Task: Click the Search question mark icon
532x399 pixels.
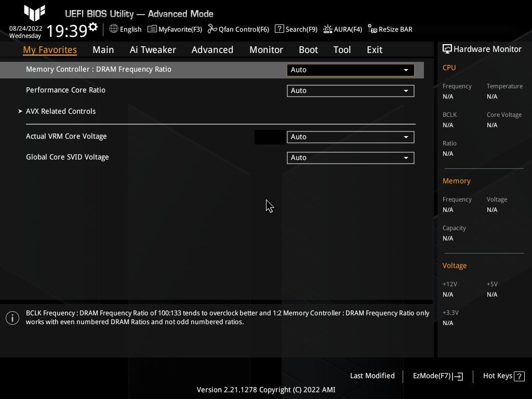Action: pos(279,29)
